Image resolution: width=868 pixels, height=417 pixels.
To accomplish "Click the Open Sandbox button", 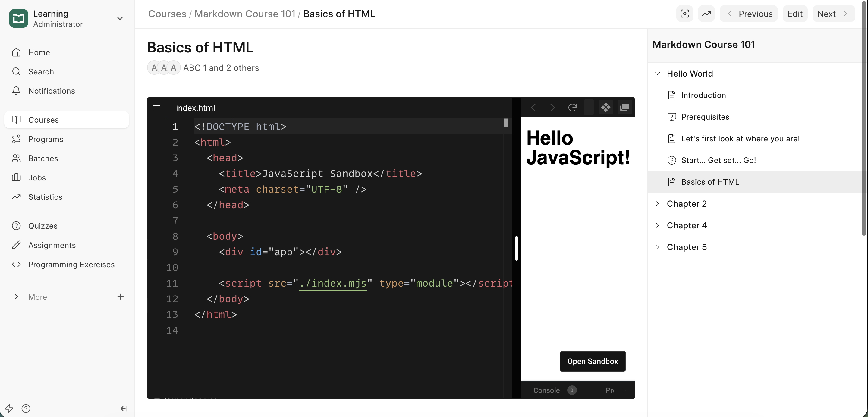I will (x=592, y=361).
